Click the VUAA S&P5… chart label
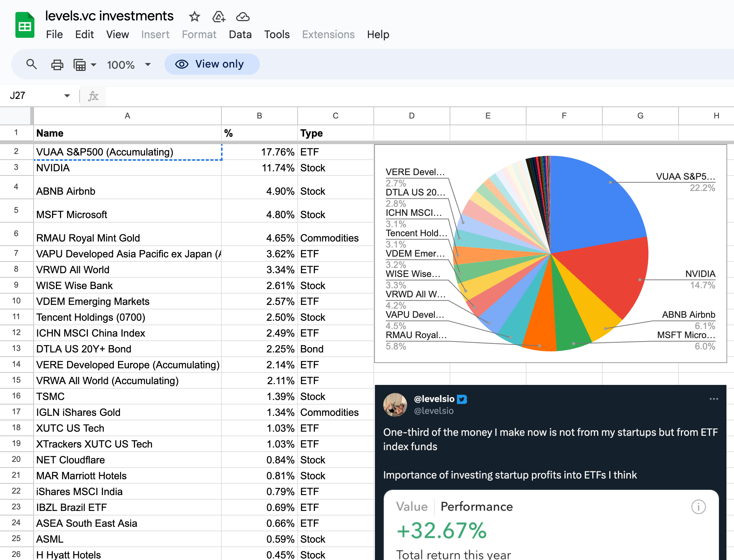The image size is (734, 560). [x=685, y=177]
